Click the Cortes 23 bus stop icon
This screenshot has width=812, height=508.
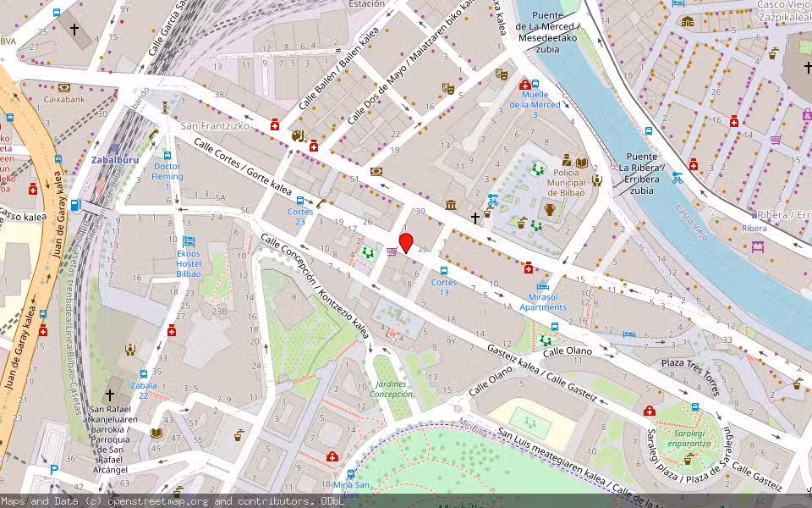(x=299, y=201)
